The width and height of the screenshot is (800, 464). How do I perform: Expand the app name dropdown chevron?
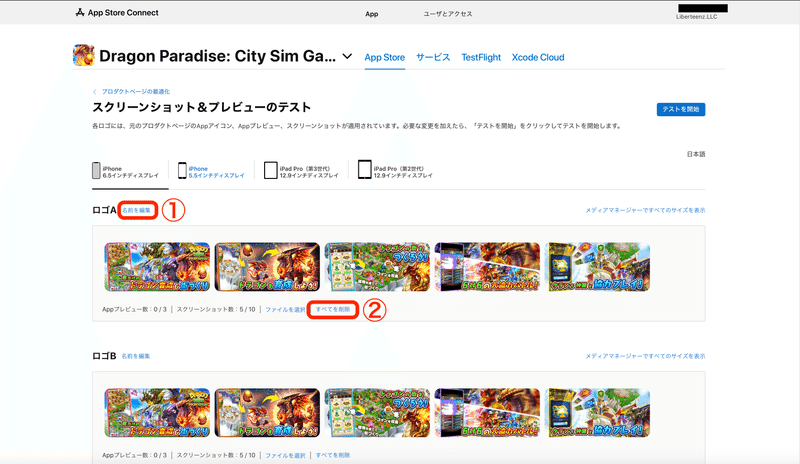pyautogui.click(x=347, y=56)
